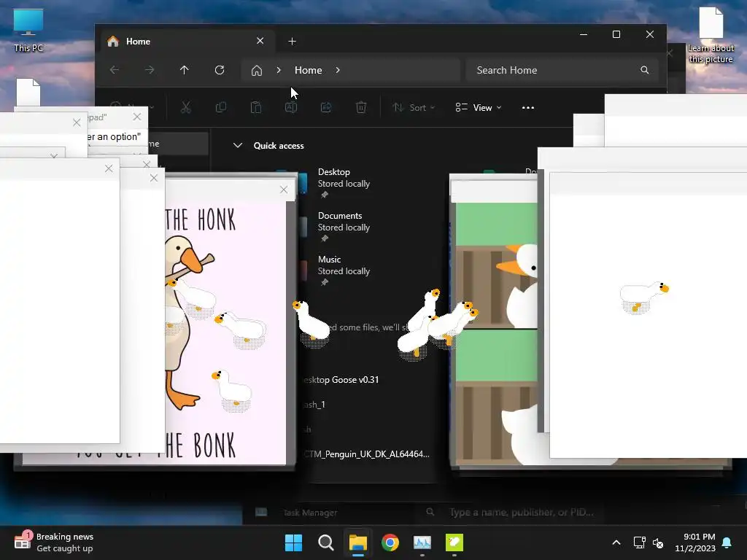Add a new File Explorer tab
Screen dimensions: 747x560
(292, 42)
